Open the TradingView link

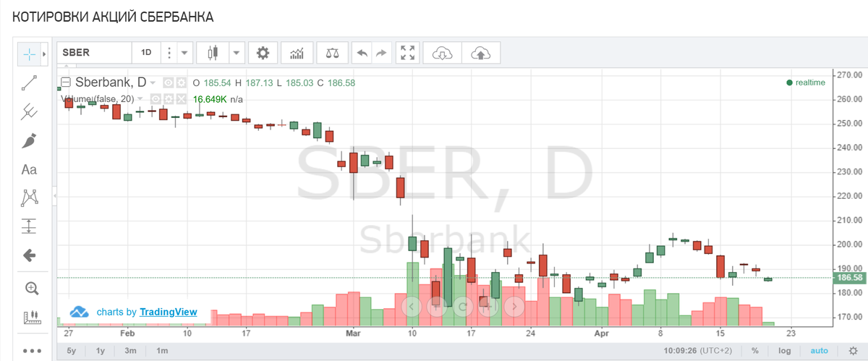click(169, 312)
